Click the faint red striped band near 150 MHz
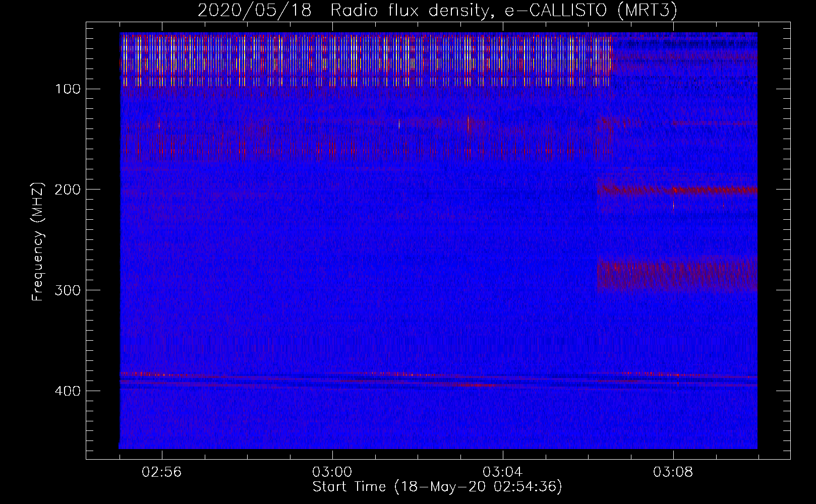The image size is (816, 504). [303, 144]
